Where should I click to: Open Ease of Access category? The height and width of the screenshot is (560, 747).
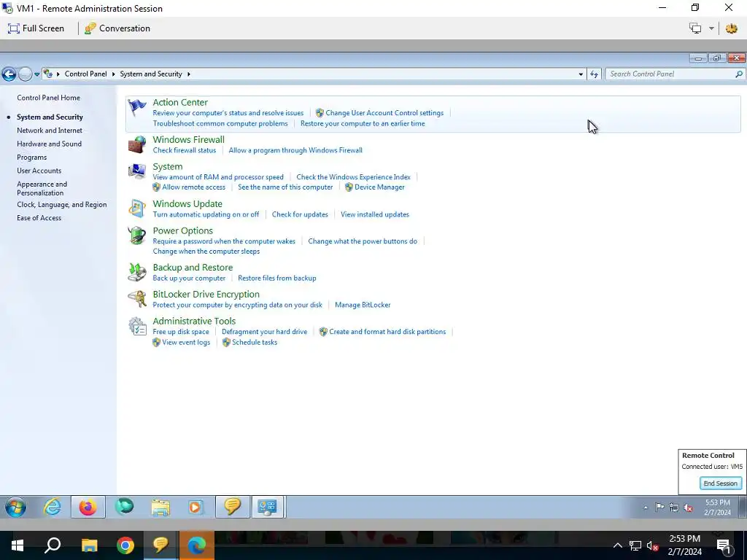point(39,217)
